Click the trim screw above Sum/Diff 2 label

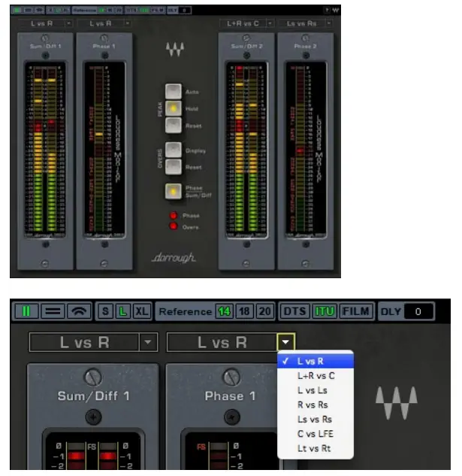click(x=246, y=38)
